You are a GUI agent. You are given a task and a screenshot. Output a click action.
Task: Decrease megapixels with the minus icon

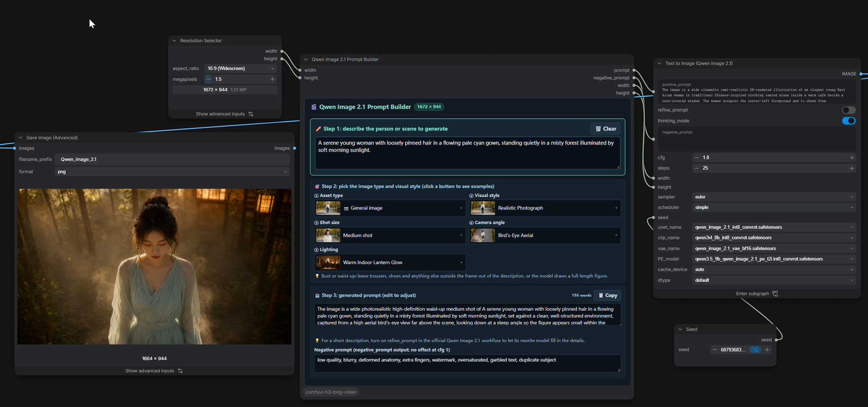[x=209, y=79]
